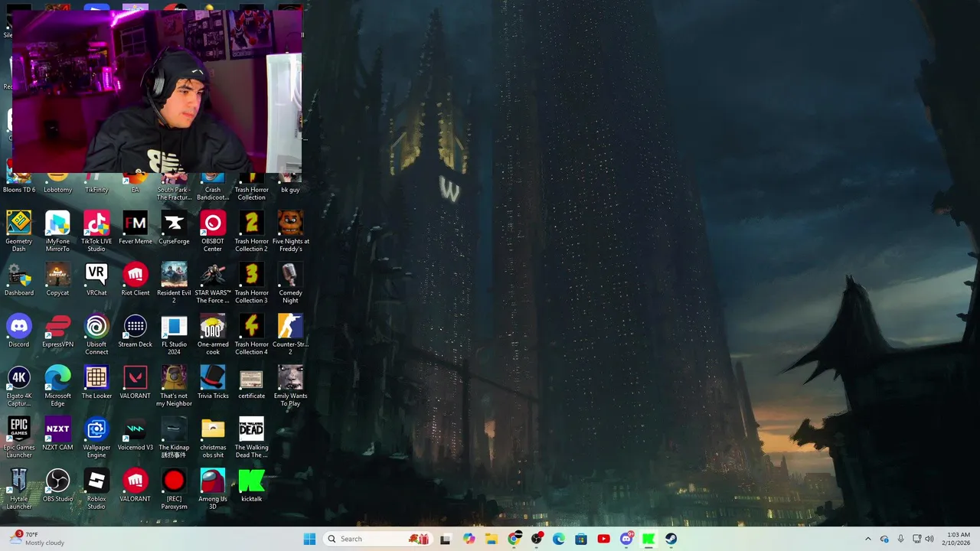Launch Voicemod V3 shortcut
Viewport: 980px width, 551px height.
click(136, 433)
